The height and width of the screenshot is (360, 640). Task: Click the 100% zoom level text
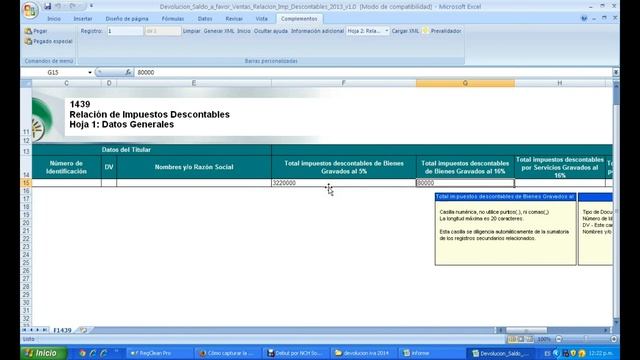pos(544,339)
